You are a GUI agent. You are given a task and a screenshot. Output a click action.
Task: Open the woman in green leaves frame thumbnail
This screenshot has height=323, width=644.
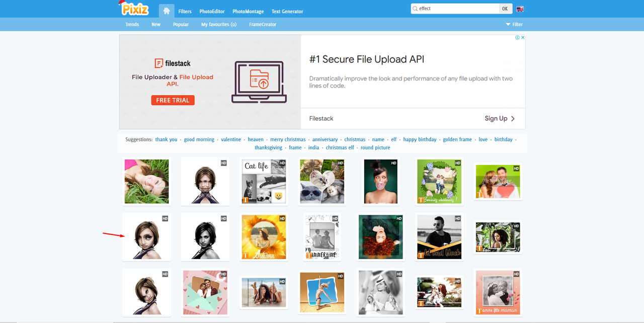click(498, 237)
